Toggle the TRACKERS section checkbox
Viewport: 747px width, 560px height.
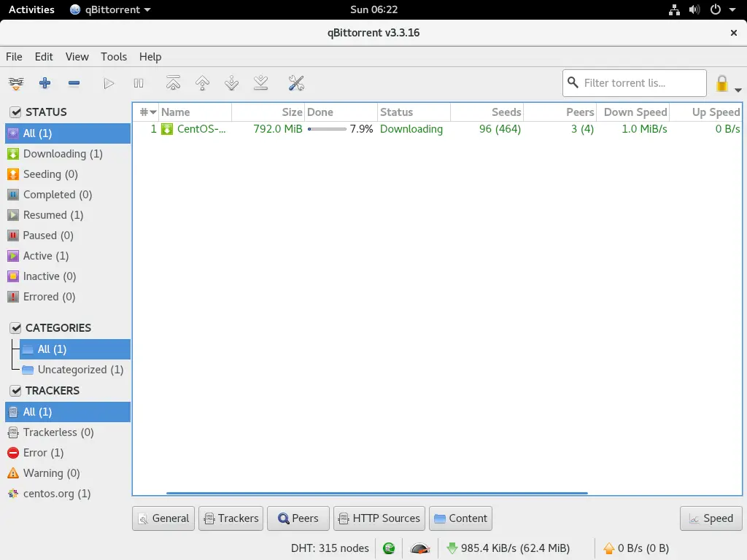point(16,391)
